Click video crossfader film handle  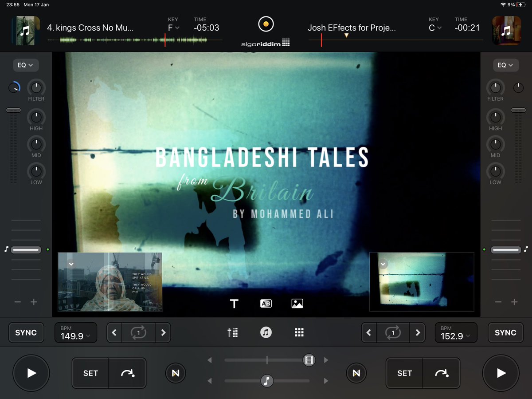coord(309,360)
